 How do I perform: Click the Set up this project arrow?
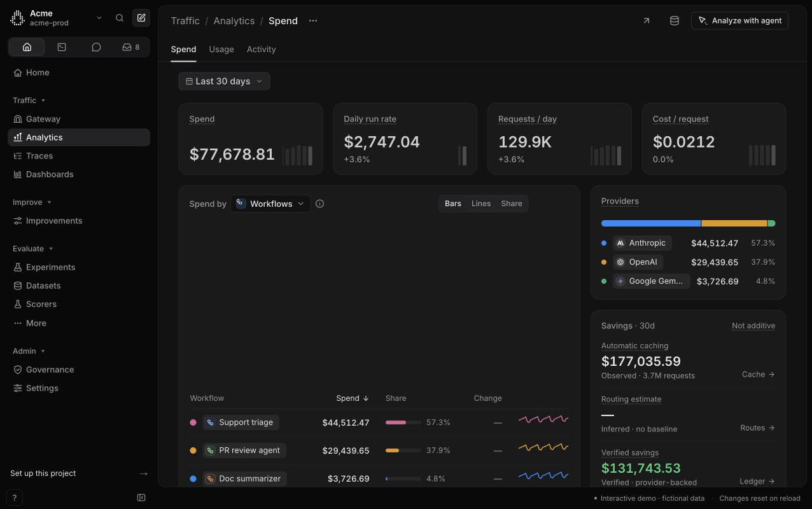(x=143, y=473)
